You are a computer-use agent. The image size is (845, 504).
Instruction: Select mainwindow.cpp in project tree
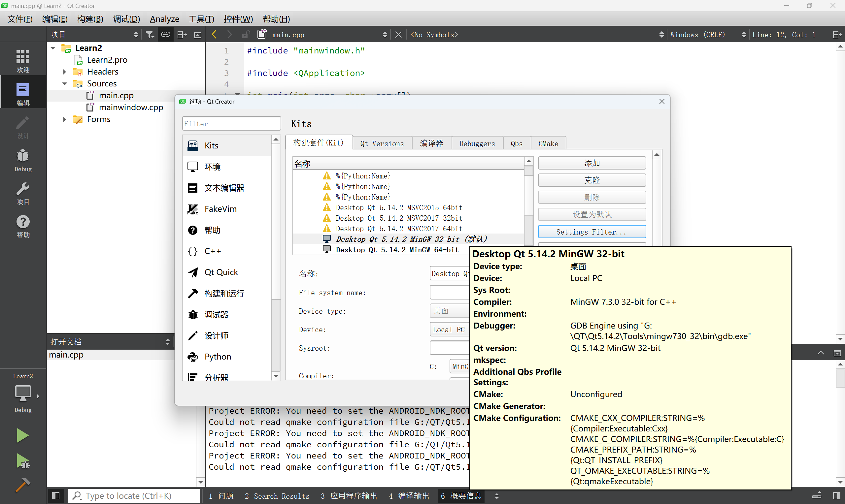point(131,107)
